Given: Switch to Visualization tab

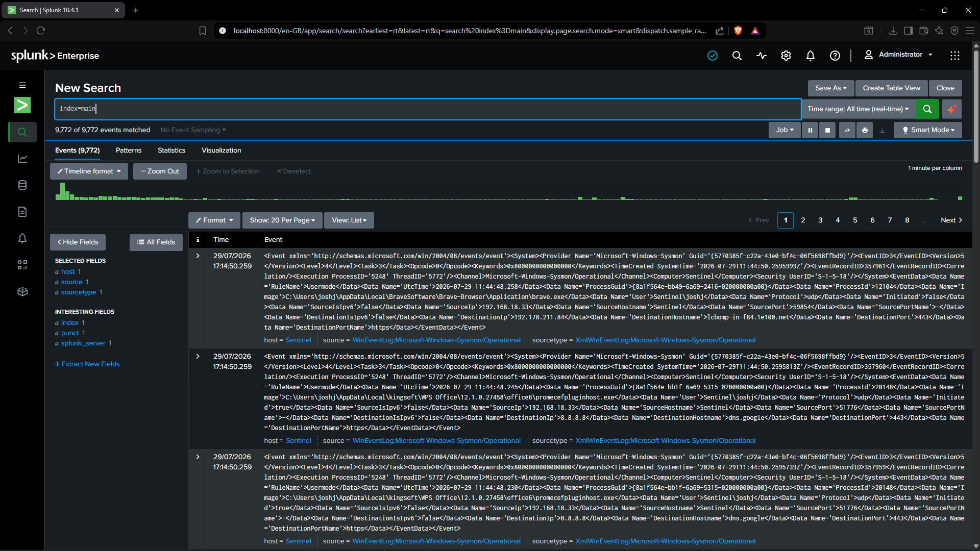Looking at the screenshot, I should [222, 151].
